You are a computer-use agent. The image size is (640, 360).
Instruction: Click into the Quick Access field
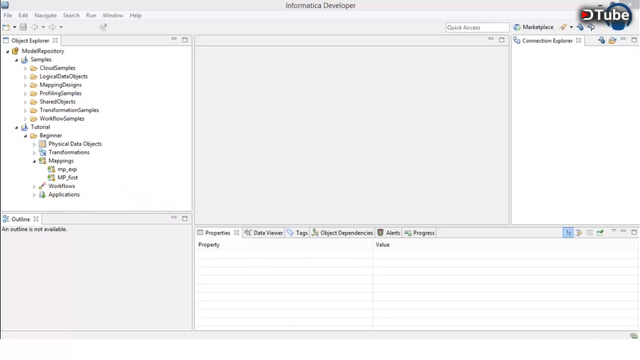477,27
